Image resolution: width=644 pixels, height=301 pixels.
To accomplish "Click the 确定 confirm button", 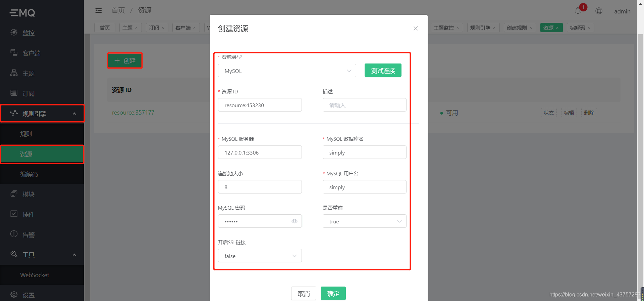I will click(333, 293).
